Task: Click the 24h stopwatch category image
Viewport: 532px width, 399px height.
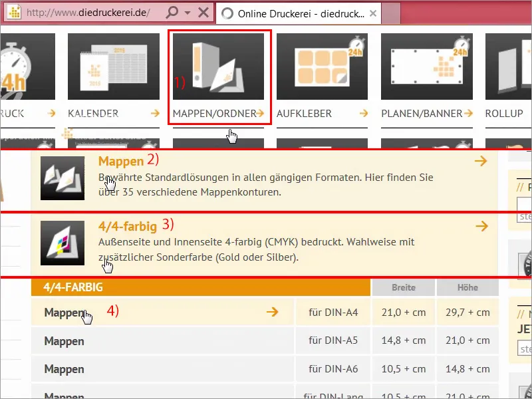Action: click(27, 66)
